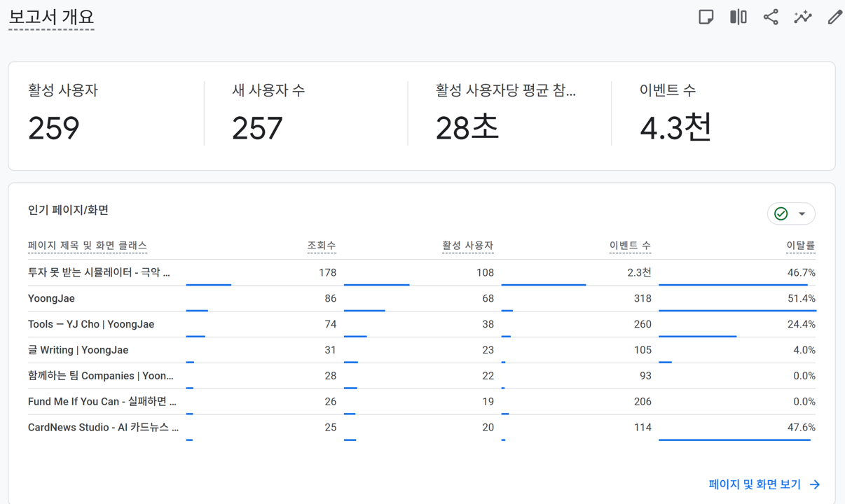Click the arrow icon beside 페이지 및 화면 보기

click(x=815, y=484)
